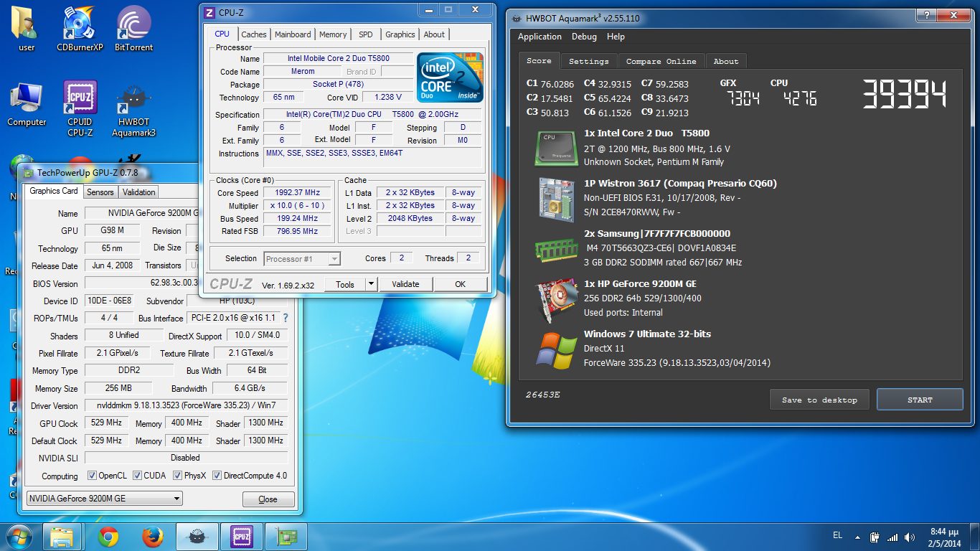Screen dimensions: 980x551
Task: Click the Validate button in CPU-Z
Action: coord(405,284)
